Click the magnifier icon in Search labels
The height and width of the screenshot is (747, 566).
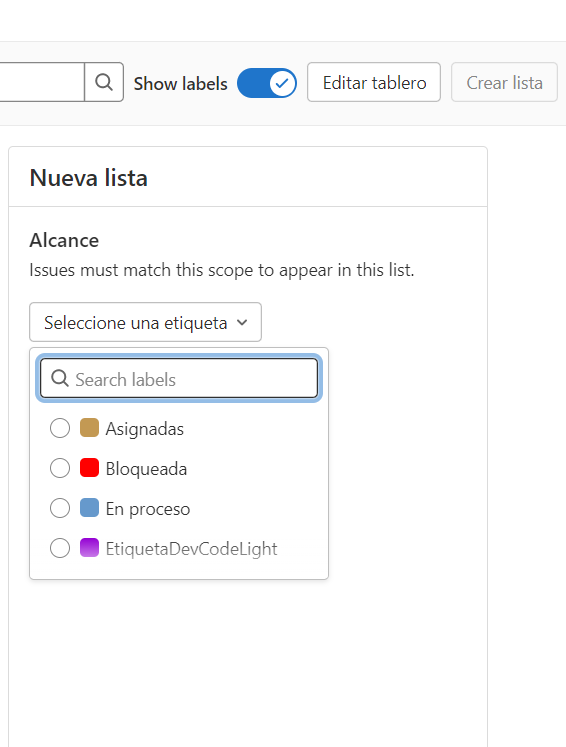(x=60, y=379)
